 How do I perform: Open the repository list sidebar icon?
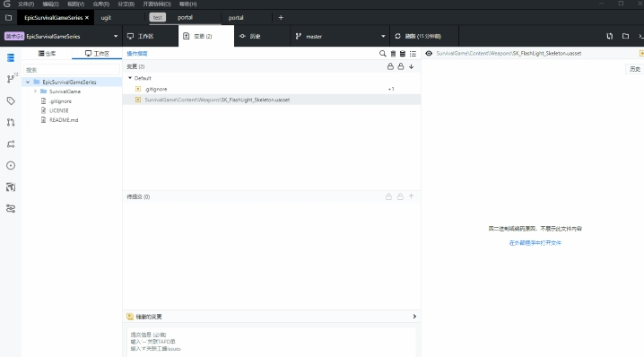click(x=11, y=58)
